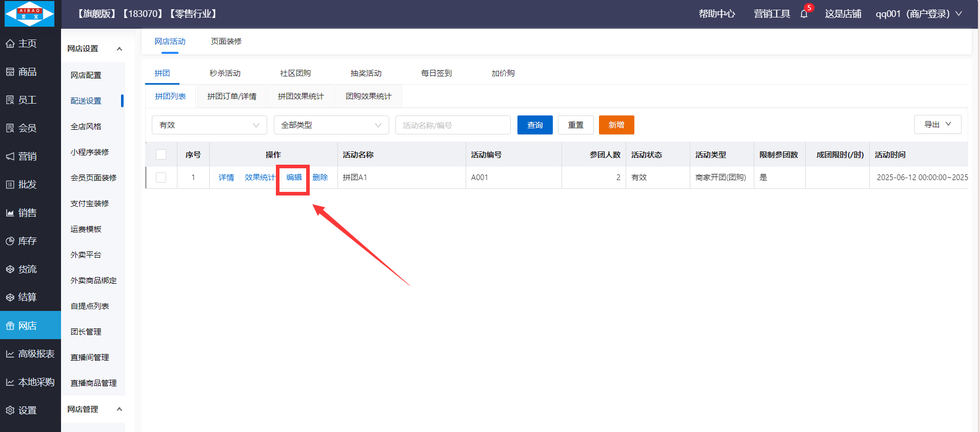Screen dimensions: 980x432
Task: Collapse the 网店设置 section
Action: pos(119,49)
